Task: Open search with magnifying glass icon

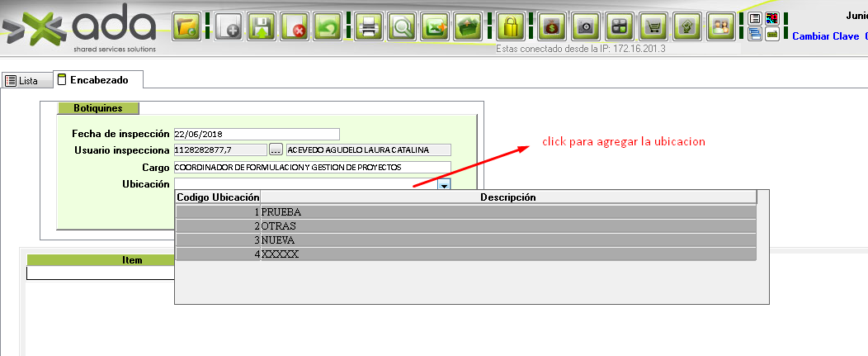Action: [x=402, y=26]
